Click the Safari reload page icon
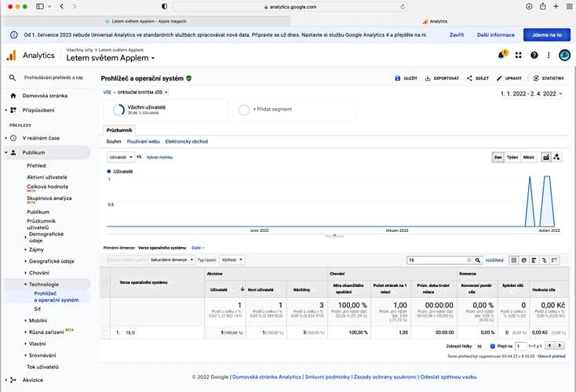 coord(403,6)
